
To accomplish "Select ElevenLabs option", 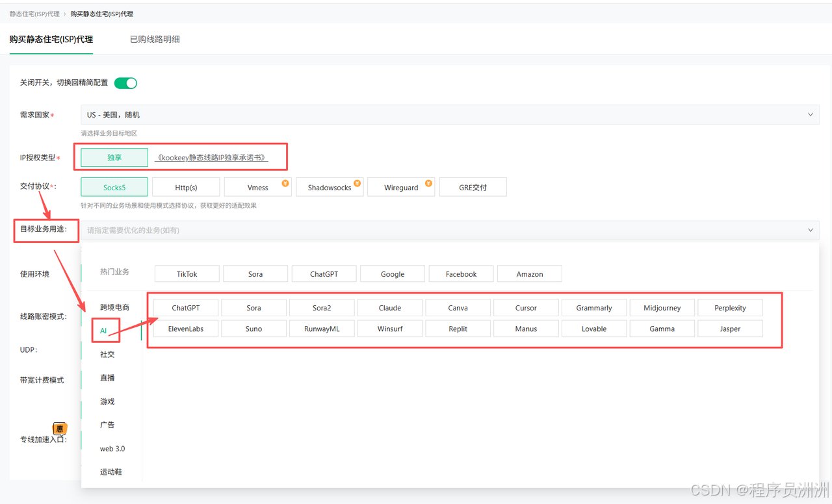I will click(186, 328).
